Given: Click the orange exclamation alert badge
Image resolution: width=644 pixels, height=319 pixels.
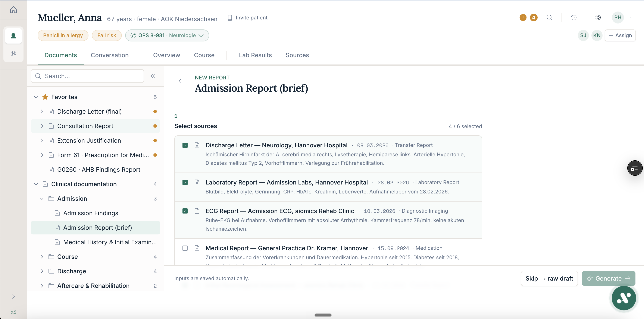Looking at the screenshot, I should pos(523,18).
